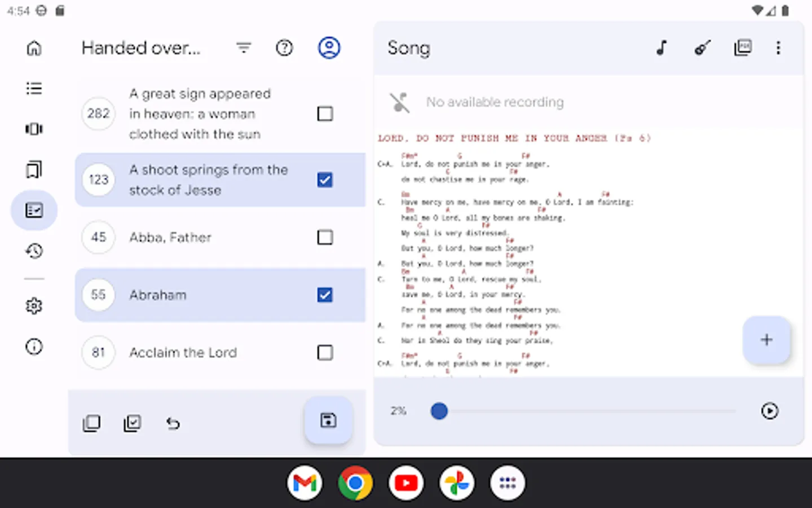Open the bookmarks icon in the sidebar
The height and width of the screenshot is (508, 812).
click(x=34, y=170)
